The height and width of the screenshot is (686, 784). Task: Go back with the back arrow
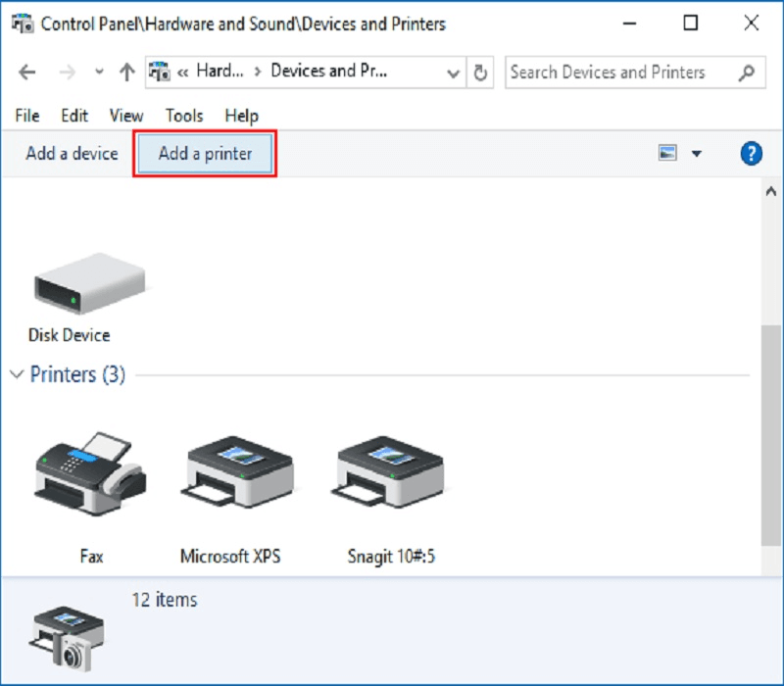(27, 73)
